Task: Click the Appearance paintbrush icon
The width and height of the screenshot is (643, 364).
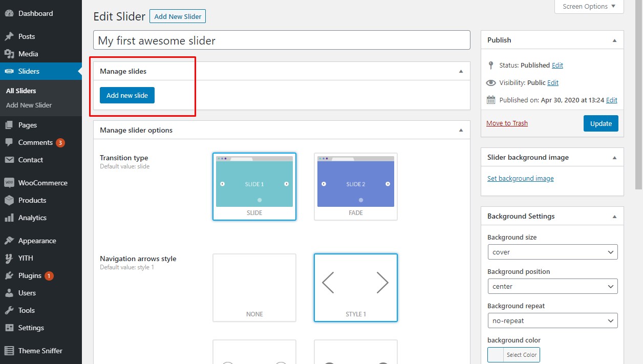Action: pyautogui.click(x=9, y=241)
